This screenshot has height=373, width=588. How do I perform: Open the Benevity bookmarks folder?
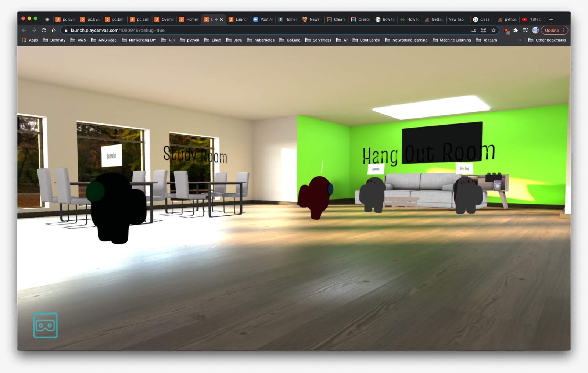pyautogui.click(x=54, y=40)
